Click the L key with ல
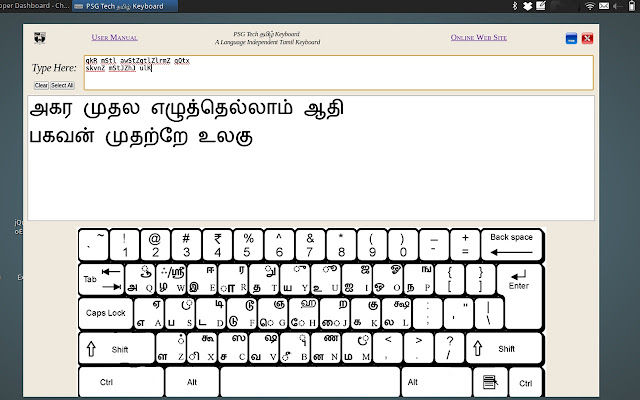The width and height of the screenshot is (640, 400). pyautogui.click(x=397, y=313)
